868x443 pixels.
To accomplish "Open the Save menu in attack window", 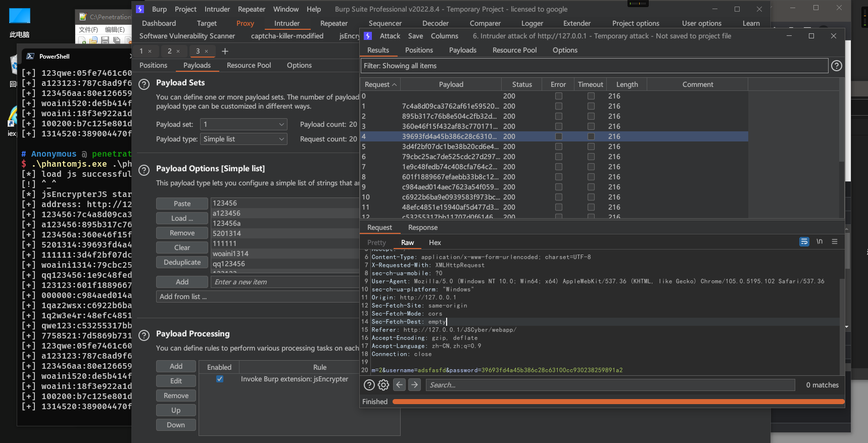I will (415, 36).
